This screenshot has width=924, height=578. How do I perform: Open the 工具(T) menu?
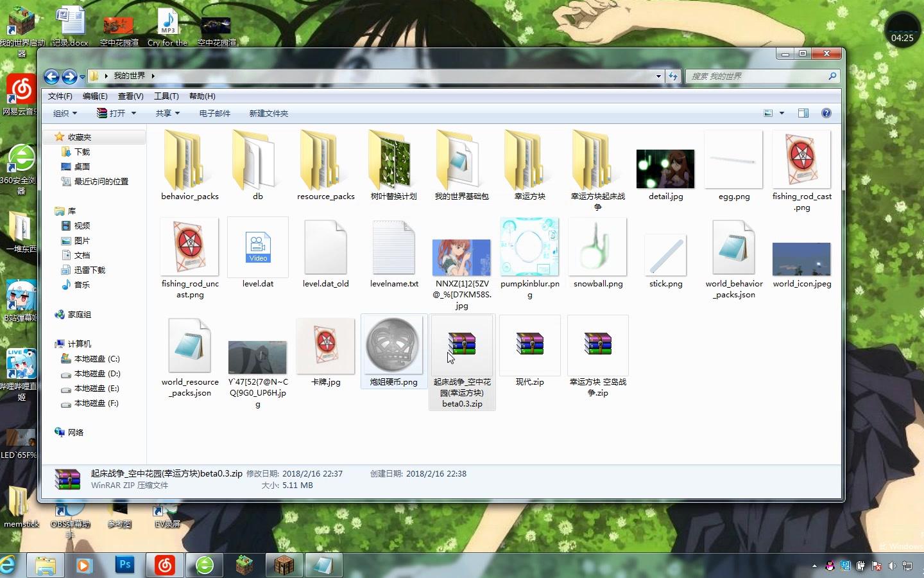tap(166, 96)
